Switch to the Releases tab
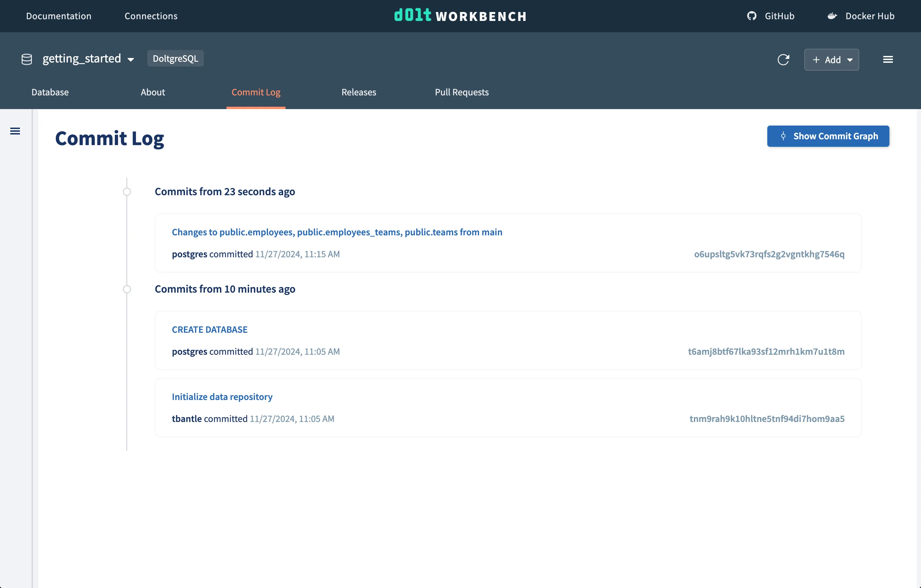 [x=358, y=92]
